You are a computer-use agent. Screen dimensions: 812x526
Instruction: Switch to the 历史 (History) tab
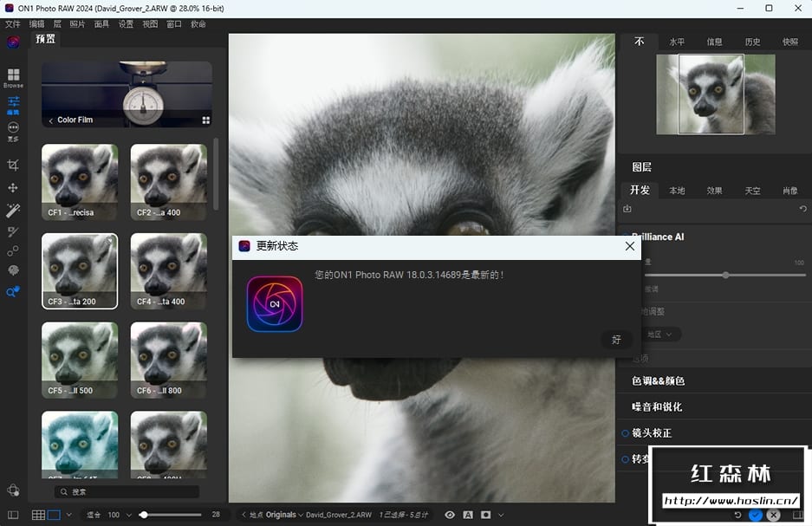[x=752, y=42]
